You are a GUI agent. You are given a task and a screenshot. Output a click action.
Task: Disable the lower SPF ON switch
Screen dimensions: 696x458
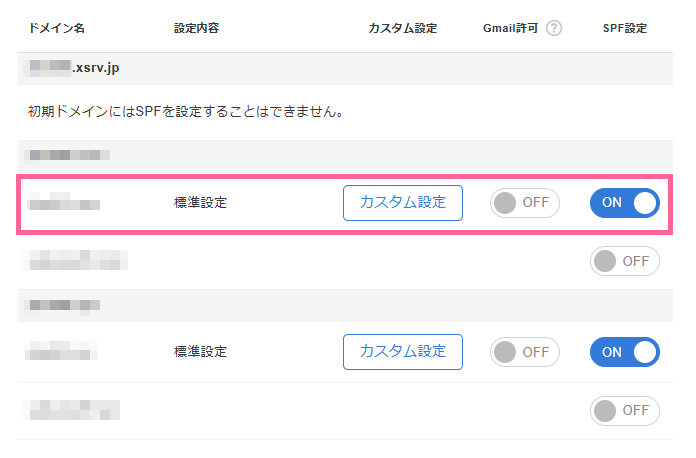click(625, 352)
